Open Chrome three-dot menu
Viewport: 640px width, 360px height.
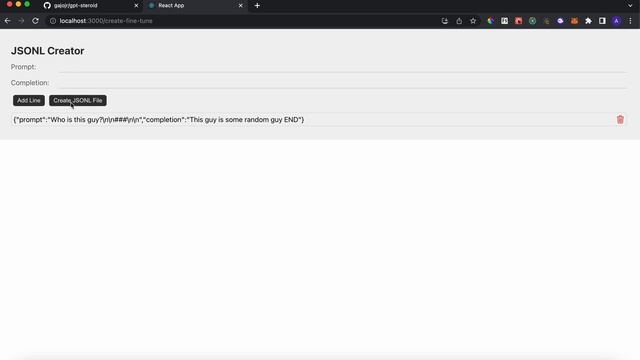(630, 21)
